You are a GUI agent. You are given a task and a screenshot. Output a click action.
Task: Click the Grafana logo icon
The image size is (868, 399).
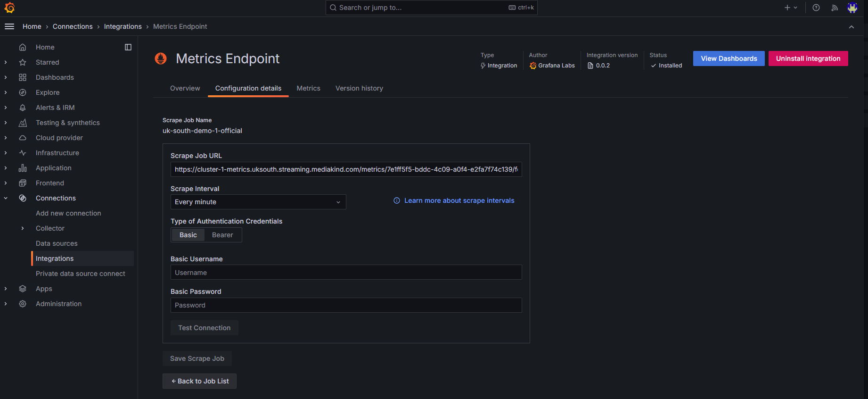[9, 8]
